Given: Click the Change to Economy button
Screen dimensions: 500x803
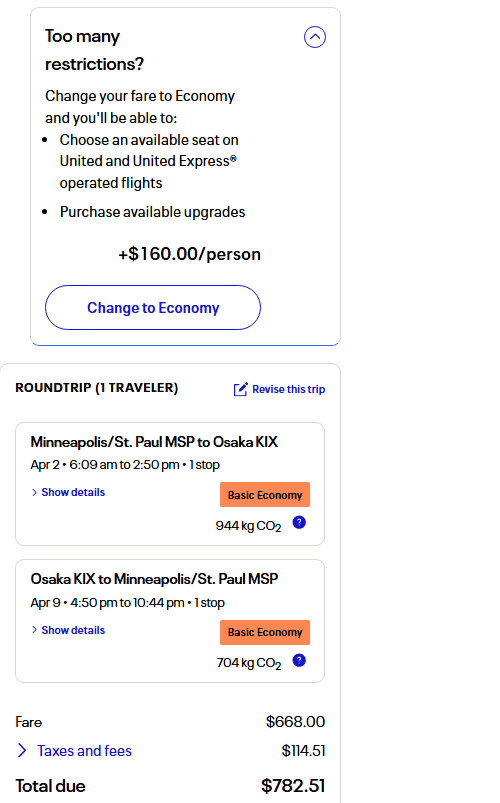Looking at the screenshot, I should pyautogui.click(x=153, y=307).
